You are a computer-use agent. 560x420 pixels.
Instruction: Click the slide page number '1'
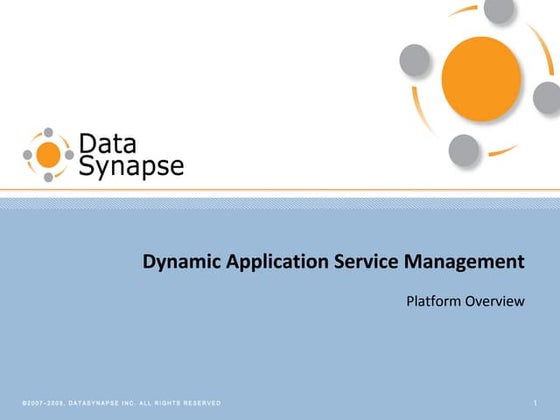[535, 403]
